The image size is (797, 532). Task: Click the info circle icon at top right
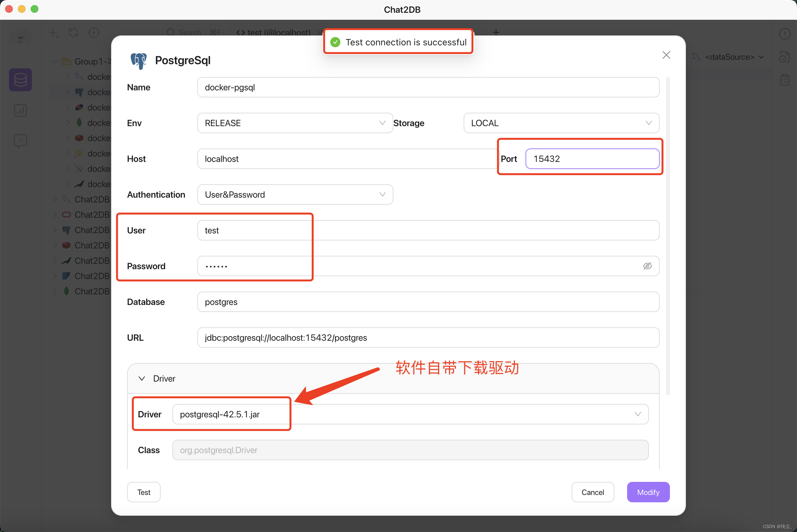tap(785, 34)
